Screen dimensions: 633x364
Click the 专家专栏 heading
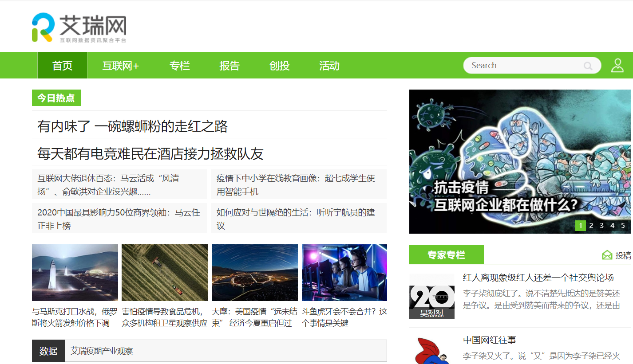click(x=447, y=255)
